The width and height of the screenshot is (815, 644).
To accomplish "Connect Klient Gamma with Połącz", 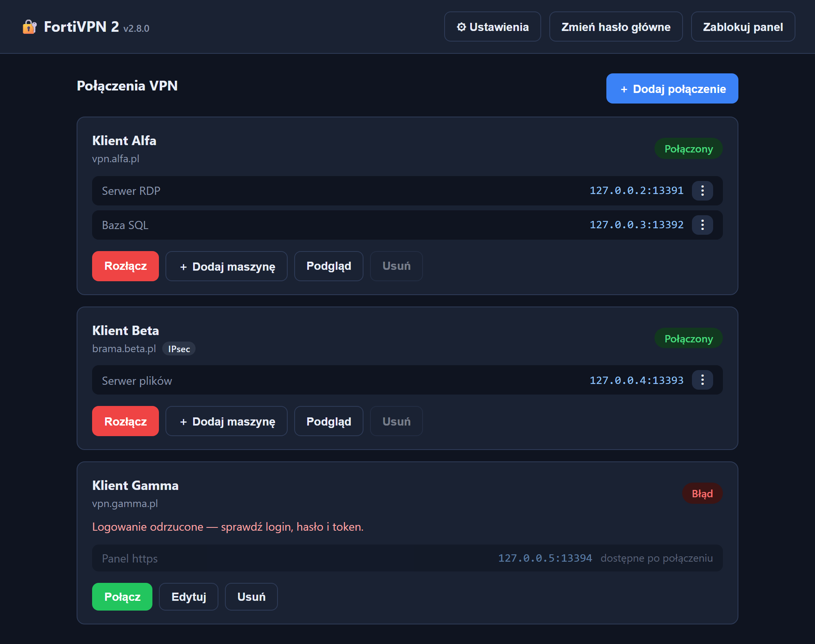I will click(x=122, y=597).
